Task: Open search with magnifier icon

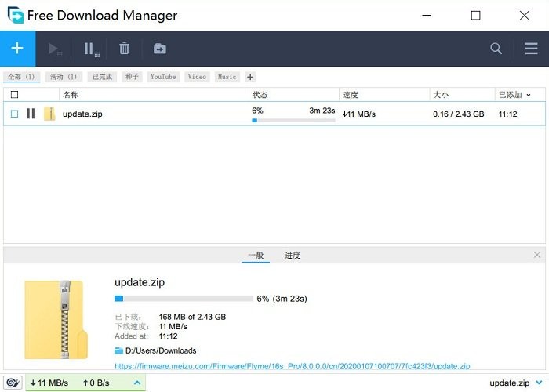Action: [496, 49]
